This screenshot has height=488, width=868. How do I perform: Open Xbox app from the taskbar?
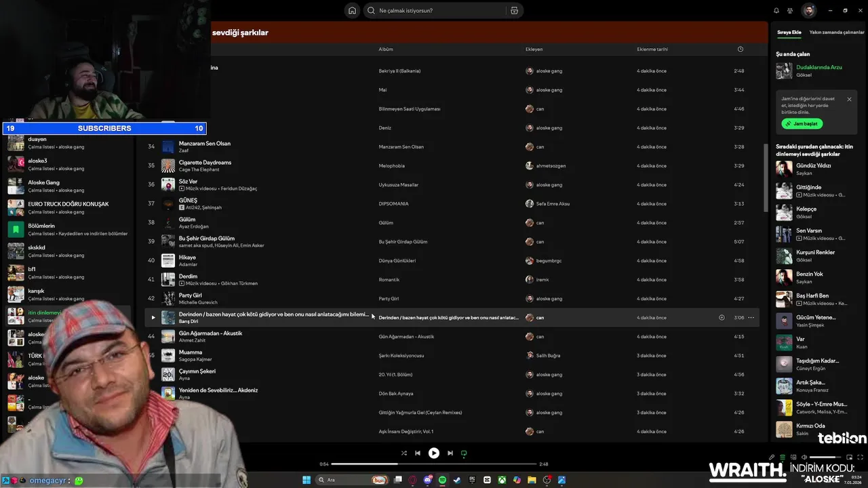click(502, 480)
